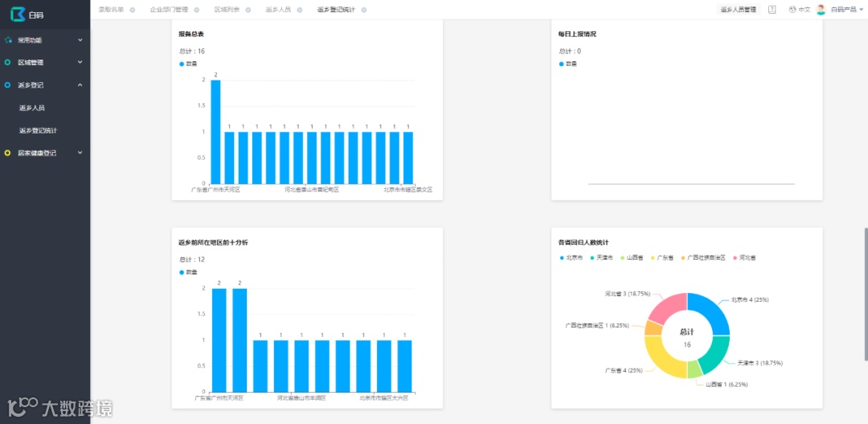Click the 返乡人员管理 button

point(739,10)
